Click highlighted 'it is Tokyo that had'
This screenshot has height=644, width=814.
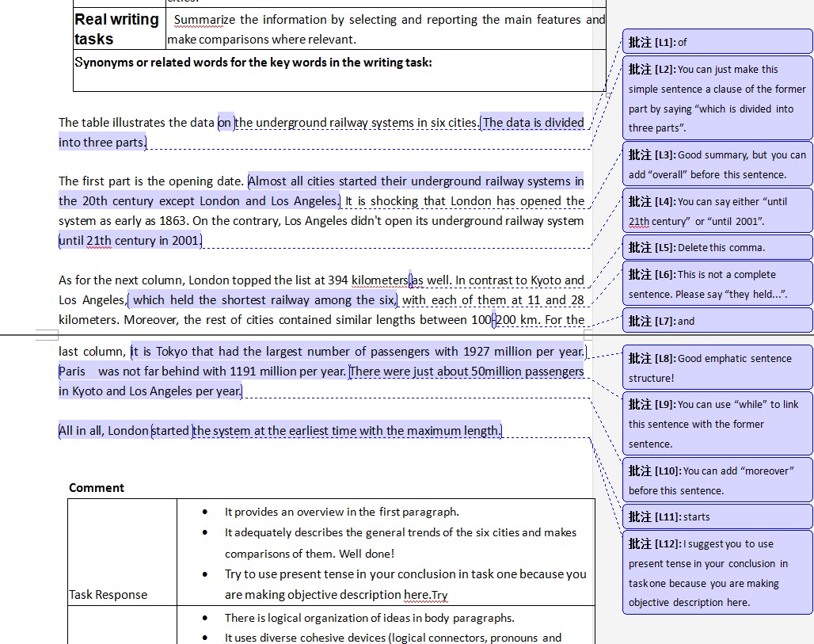(185, 352)
